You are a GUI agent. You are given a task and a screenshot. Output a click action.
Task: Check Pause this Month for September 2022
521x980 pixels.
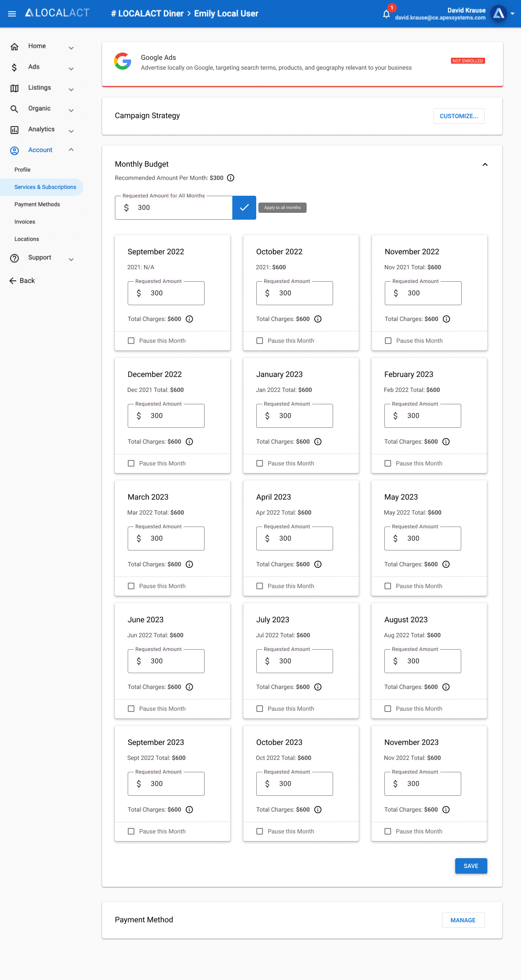click(x=131, y=341)
